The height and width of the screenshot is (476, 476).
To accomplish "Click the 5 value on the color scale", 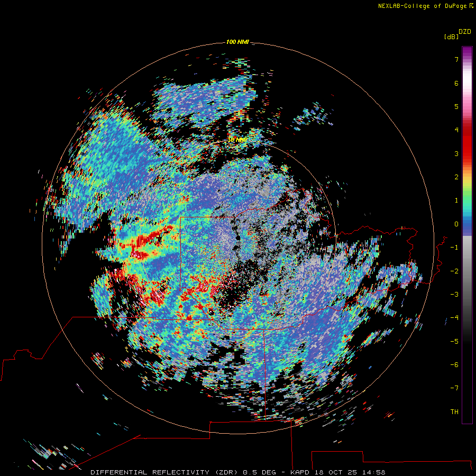I will pos(456,106).
